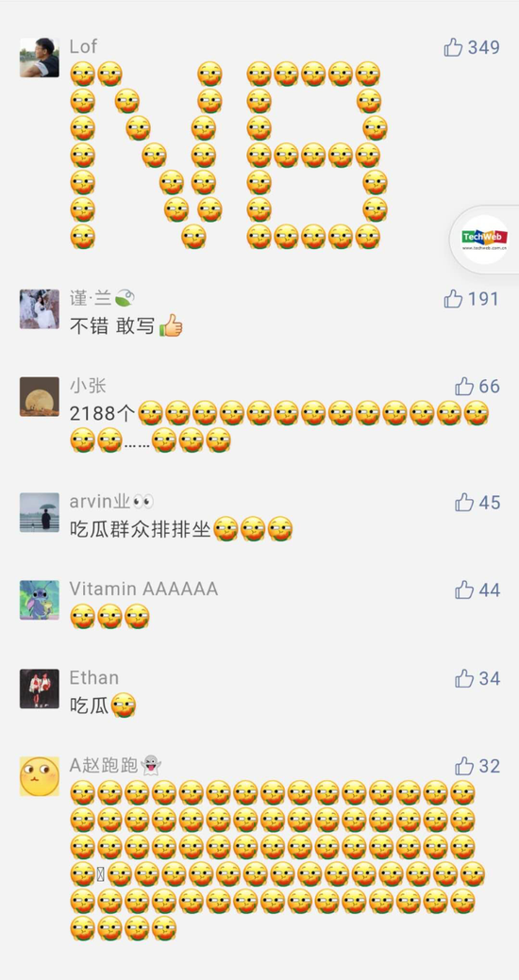
Task: Tap the username Ethan
Action: (93, 677)
